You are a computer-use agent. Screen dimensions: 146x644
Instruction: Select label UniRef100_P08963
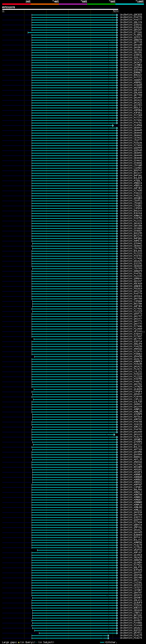tap(131, 354)
